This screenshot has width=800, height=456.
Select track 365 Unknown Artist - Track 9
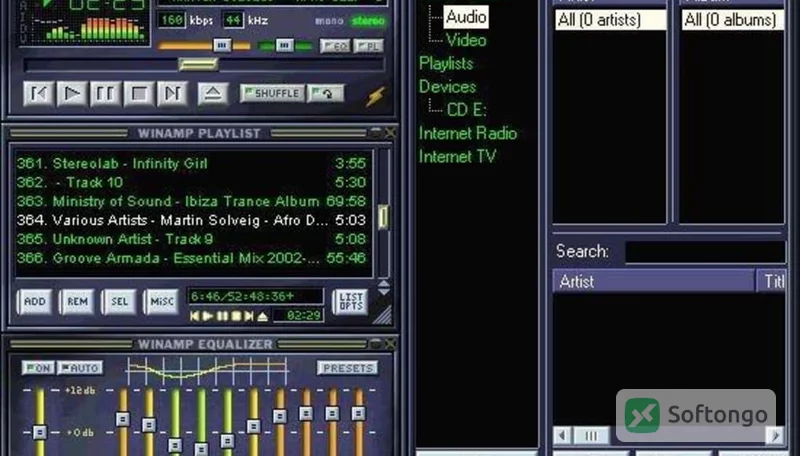coord(191,239)
